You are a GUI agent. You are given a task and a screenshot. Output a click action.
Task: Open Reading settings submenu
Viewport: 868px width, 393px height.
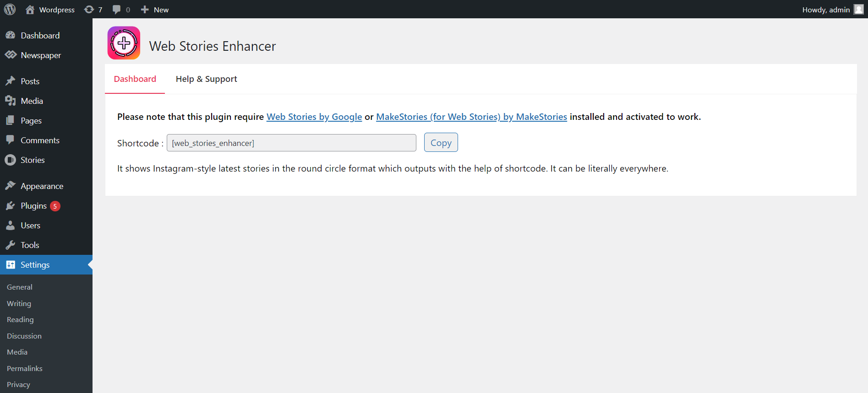click(20, 319)
